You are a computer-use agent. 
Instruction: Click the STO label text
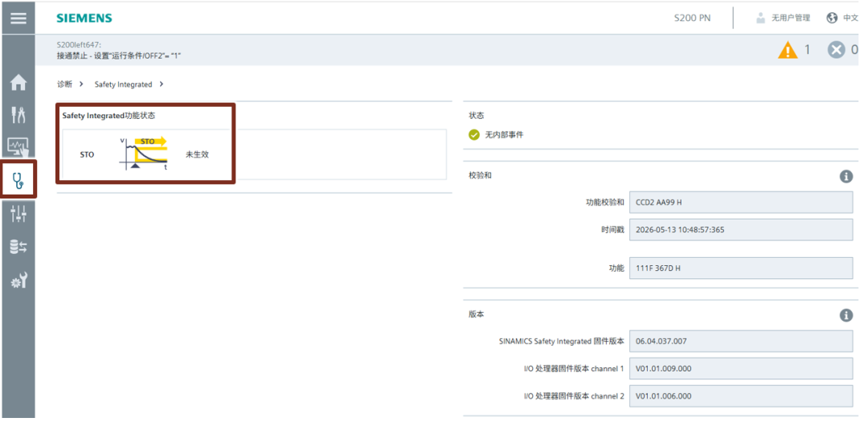(87, 154)
